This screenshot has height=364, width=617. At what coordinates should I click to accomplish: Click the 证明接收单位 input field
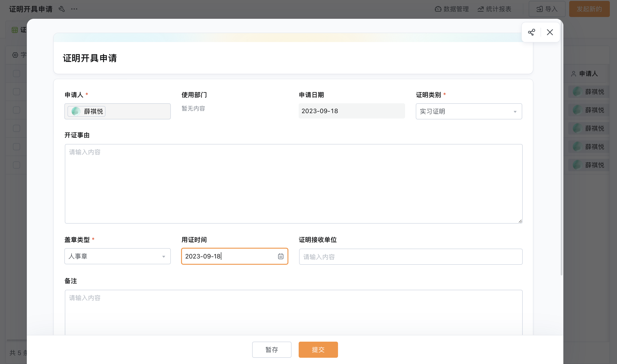coord(410,257)
